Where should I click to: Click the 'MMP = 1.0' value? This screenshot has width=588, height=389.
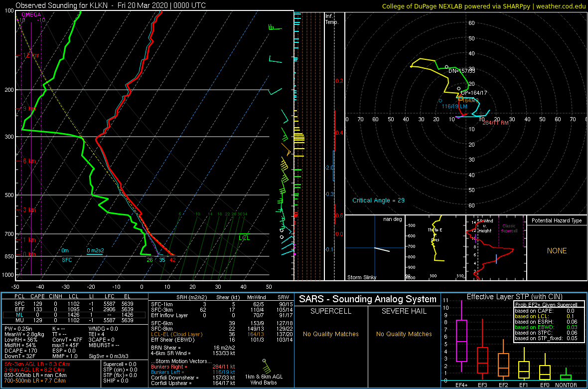point(65,356)
